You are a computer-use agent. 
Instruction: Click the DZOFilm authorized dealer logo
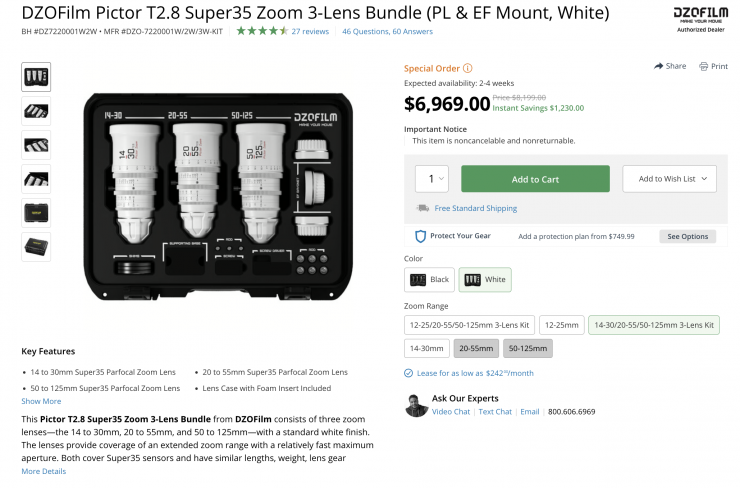pyautogui.click(x=699, y=18)
